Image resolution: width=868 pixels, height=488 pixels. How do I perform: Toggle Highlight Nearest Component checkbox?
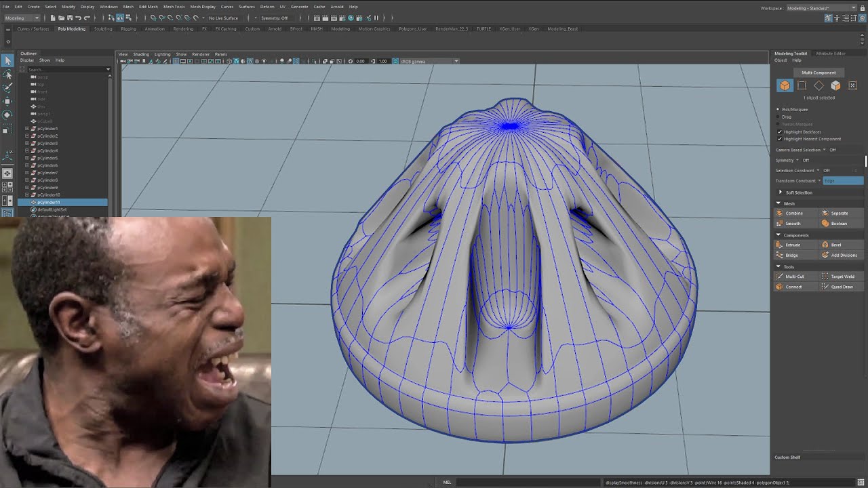click(x=779, y=139)
